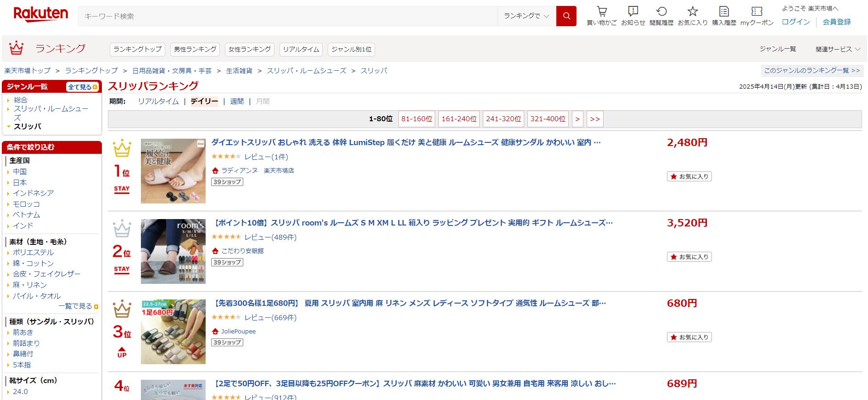Open notifications (お知らせ) icon

633,16
